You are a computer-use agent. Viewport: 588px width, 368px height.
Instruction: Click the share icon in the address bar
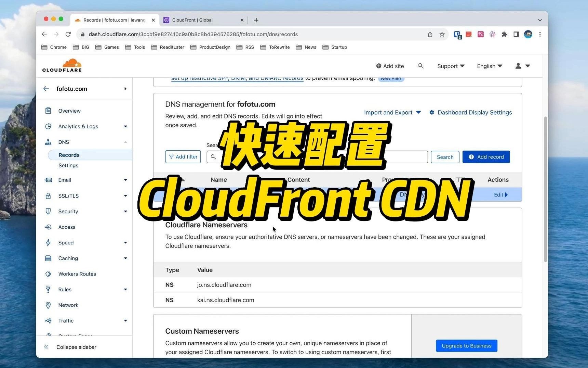point(430,34)
